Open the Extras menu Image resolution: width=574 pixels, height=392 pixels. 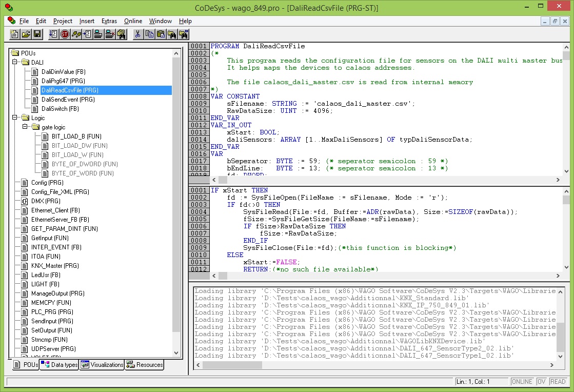109,21
